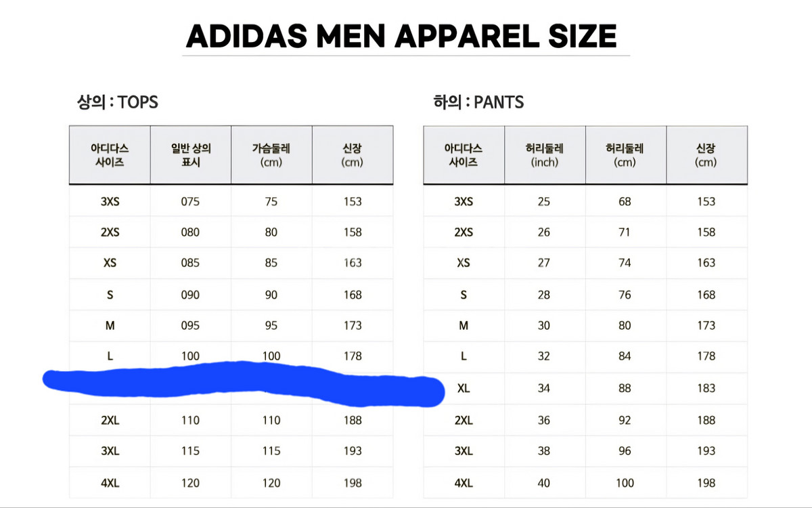This screenshot has height=508, width=812.
Task: Click the S size cell in PANTS table
Action: pos(464,295)
